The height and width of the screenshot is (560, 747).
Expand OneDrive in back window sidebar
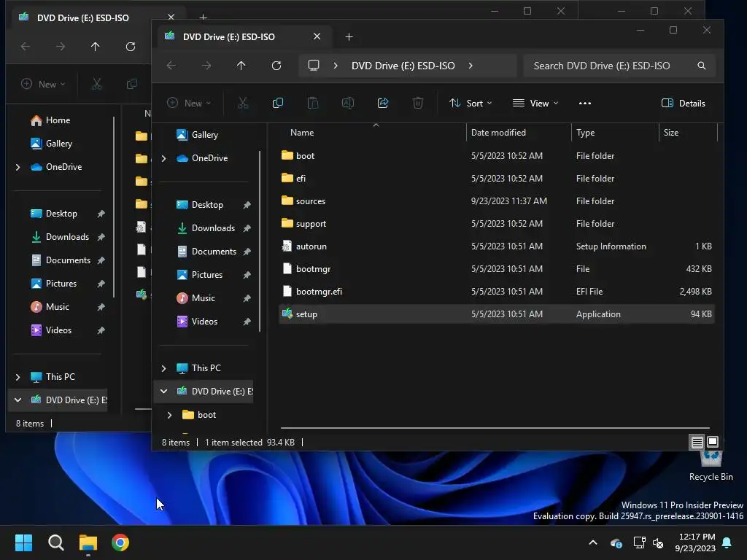pyautogui.click(x=18, y=167)
